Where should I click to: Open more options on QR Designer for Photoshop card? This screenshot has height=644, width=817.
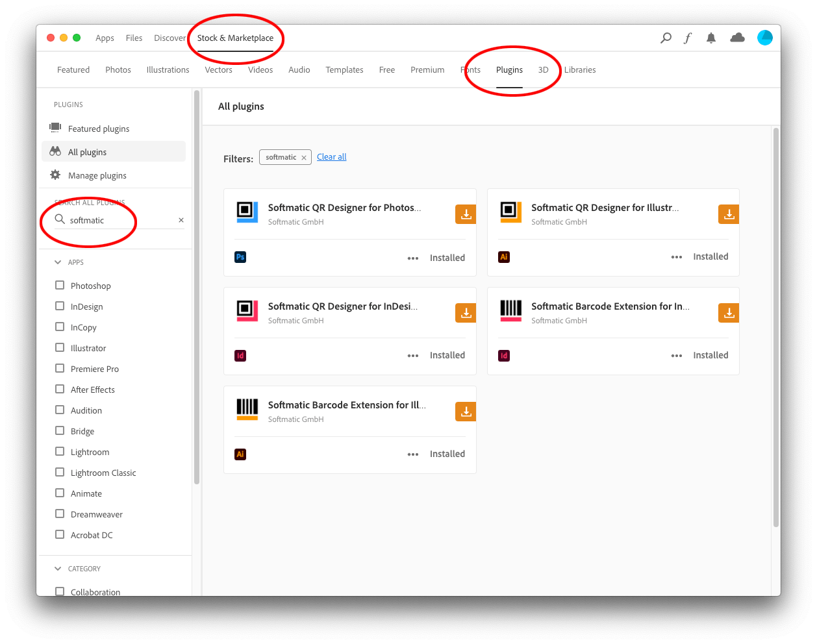pos(413,258)
